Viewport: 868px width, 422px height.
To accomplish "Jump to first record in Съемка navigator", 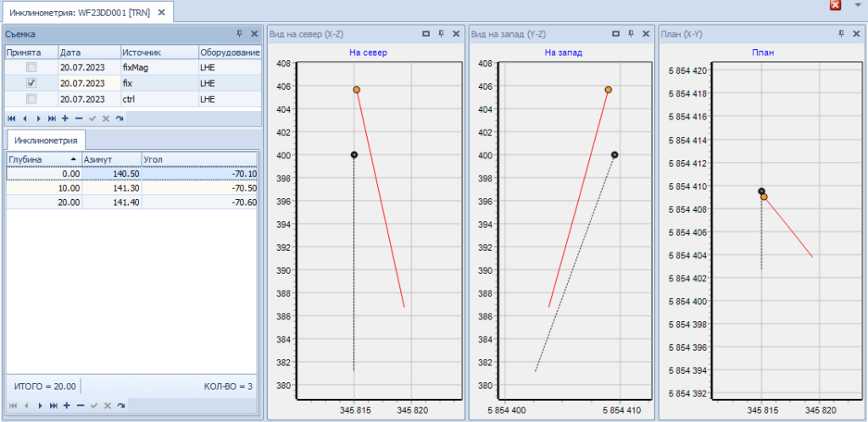I will click(11, 118).
